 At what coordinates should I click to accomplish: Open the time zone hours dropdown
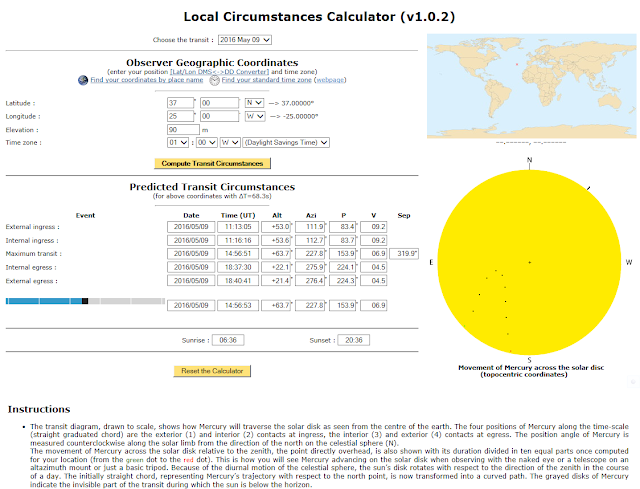[178, 142]
